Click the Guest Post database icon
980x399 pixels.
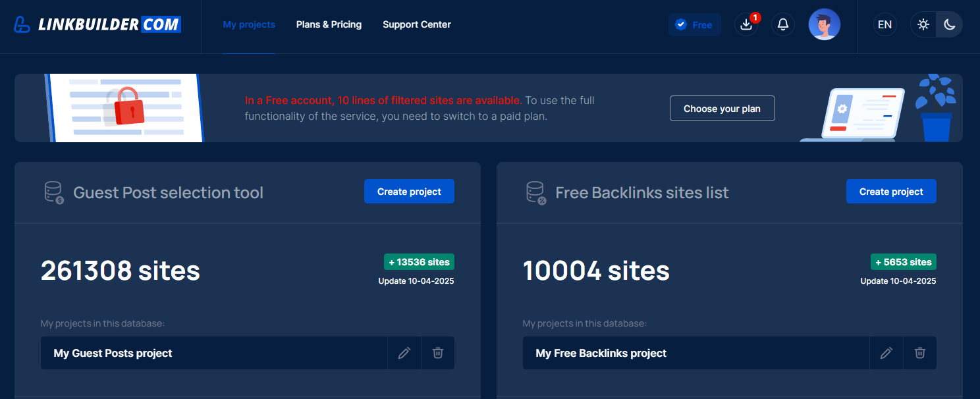pyautogui.click(x=54, y=193)
